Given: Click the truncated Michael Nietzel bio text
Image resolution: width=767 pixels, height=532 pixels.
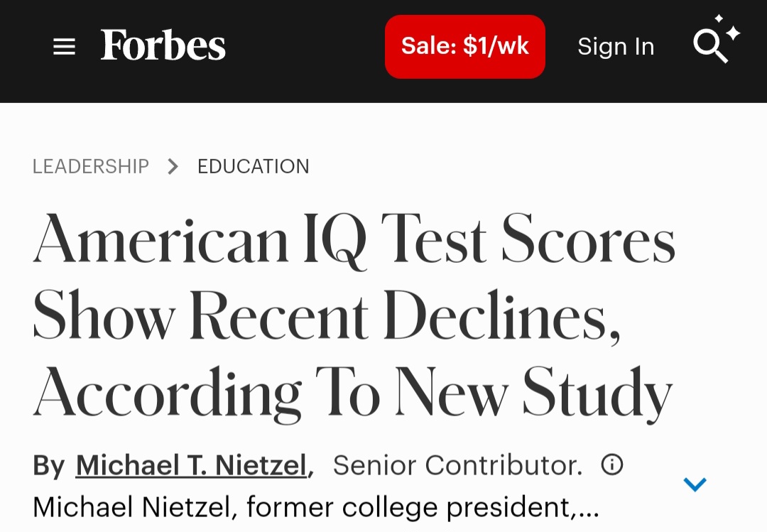Looking at the screenshot, I should [x=315, y=507].
